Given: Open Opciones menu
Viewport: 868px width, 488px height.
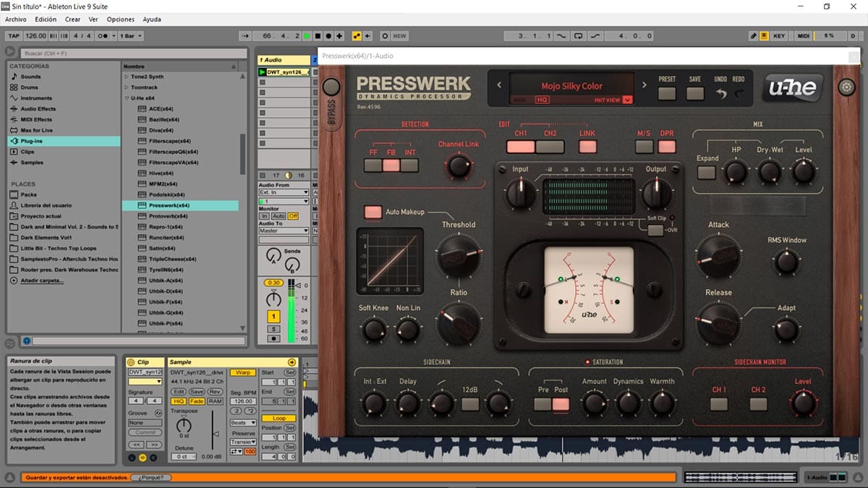Looking at the screenshot, I should pos(121,20).
